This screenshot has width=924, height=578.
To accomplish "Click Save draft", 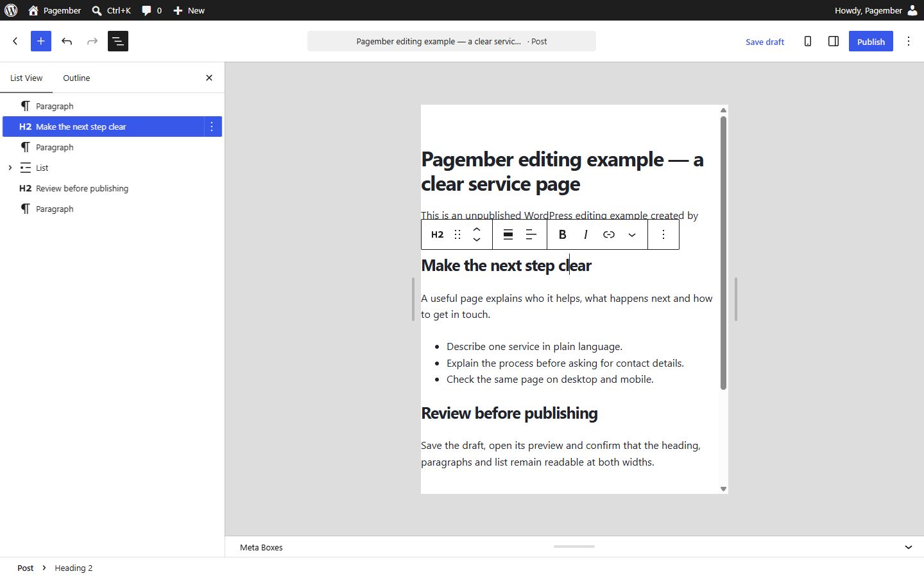I will point(765,42).
